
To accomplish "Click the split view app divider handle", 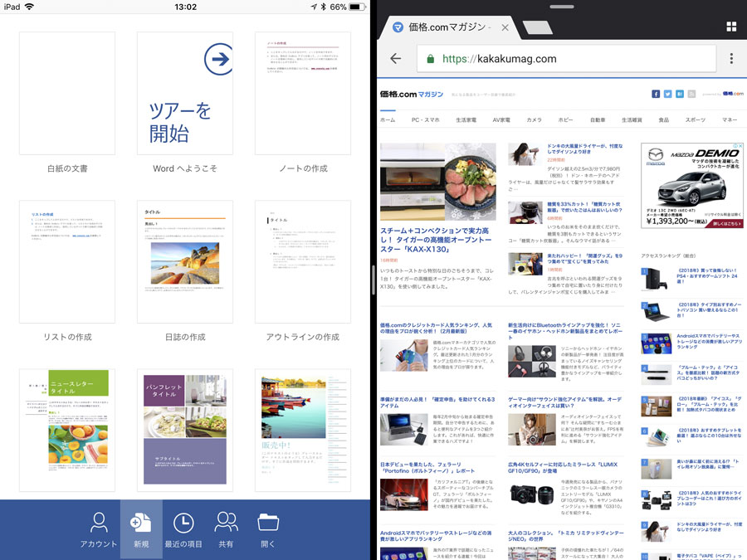I will 373,280.
